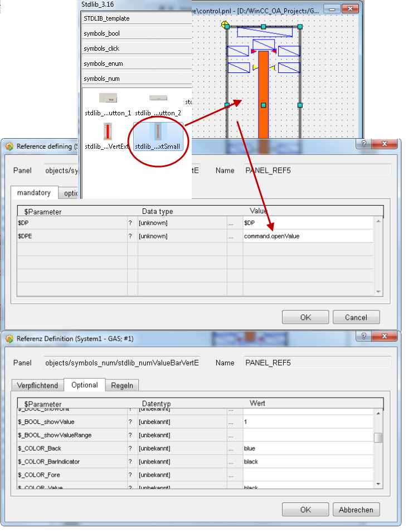Click the Wert column header
Viewport: 418px width, 532px height.
tap(257, 403)
